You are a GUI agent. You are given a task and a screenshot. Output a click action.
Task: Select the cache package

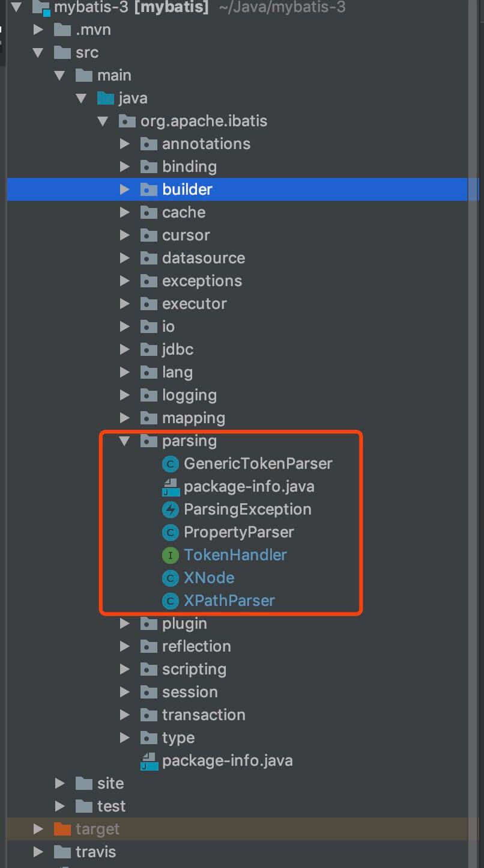(184, 212)
